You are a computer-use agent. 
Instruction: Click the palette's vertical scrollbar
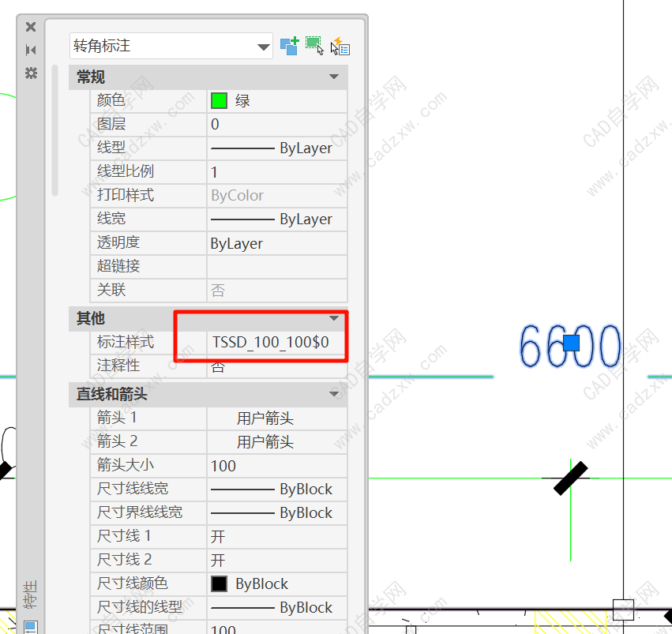point(54,130)
